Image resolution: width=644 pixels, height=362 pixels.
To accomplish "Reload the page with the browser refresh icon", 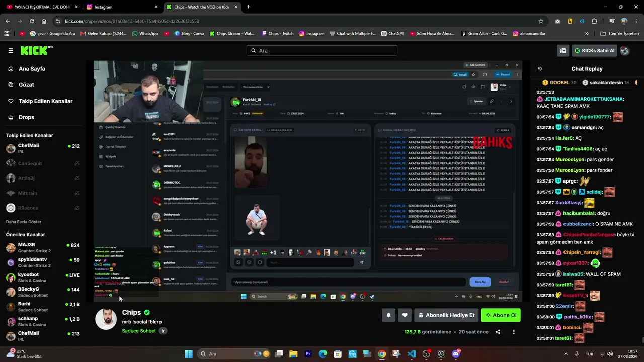I will pos(32,21).
